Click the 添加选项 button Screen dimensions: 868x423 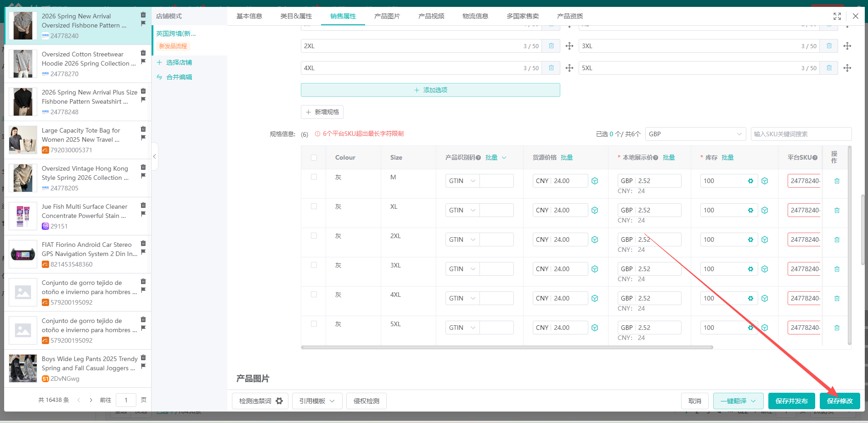430,90
